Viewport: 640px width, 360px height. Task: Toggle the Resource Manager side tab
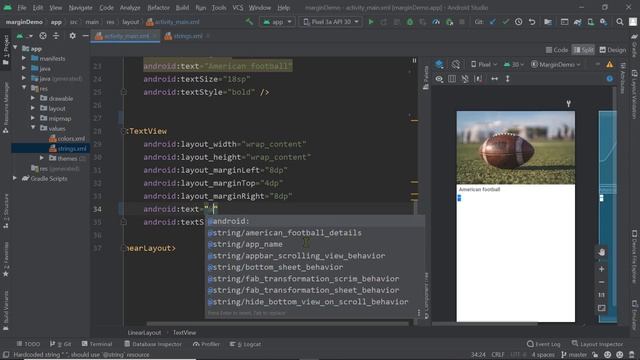click(6, 107)
